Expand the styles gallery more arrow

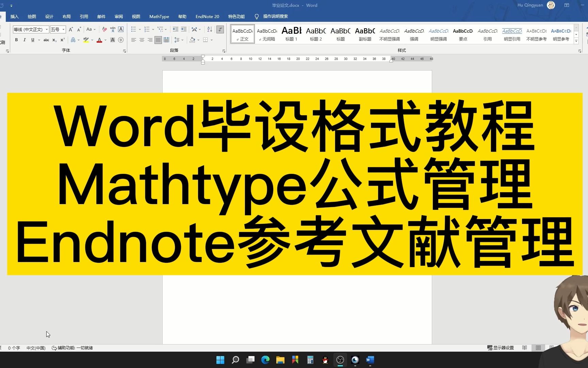pos(576,41)
